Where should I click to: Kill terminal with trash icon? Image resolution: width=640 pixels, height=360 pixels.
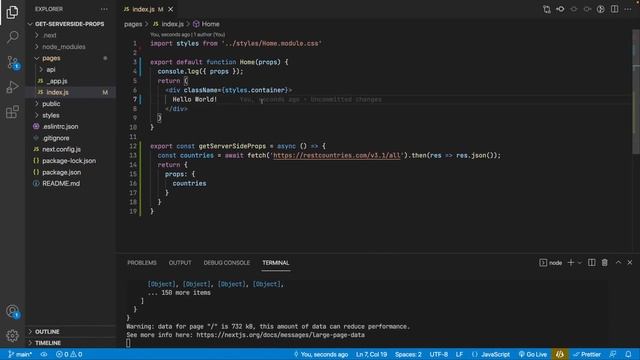point(604,262)
